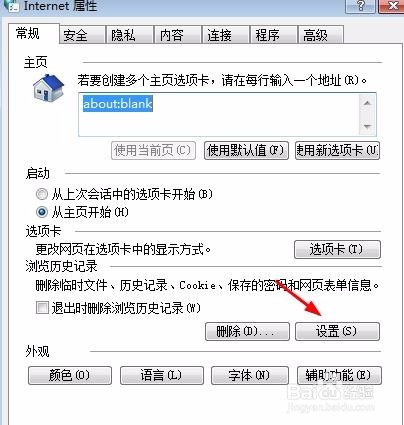This screenshot has width=404, height=425.
Task: Select 从上次会话中的选项卡开始 radio button
Action: (x=42, y=194)
